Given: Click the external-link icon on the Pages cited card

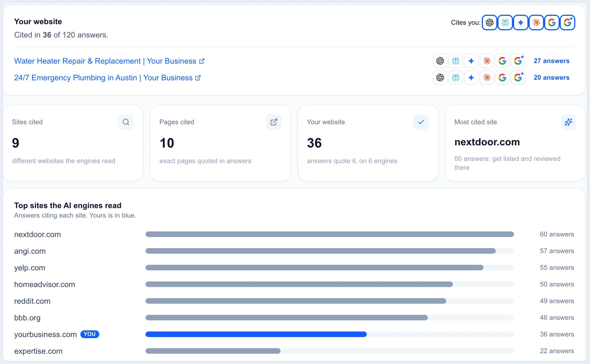Looking at the screenshot, I should [274, 122].
